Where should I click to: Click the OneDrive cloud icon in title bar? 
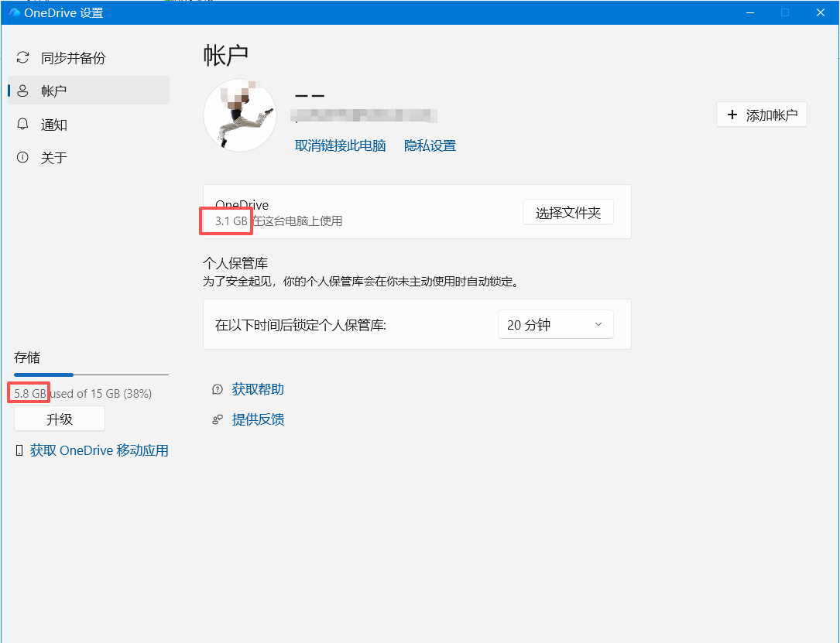click(x=14, y=12)
